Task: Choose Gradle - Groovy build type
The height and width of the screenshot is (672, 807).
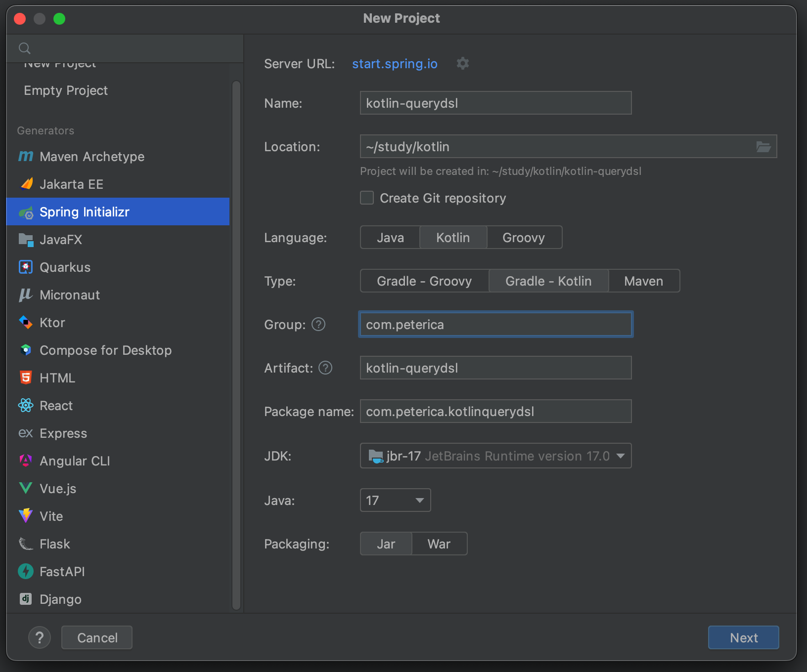Action: [x=424, y=281]
